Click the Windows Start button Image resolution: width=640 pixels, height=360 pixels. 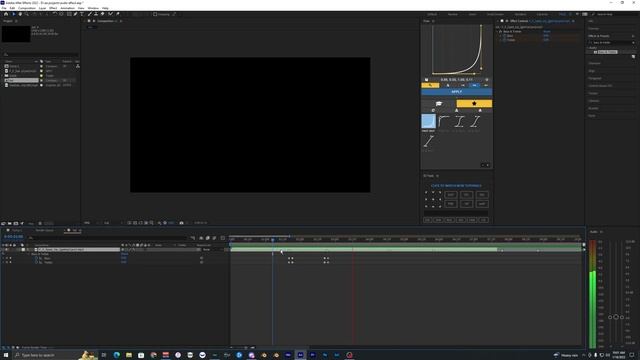(x=6, y=355)
